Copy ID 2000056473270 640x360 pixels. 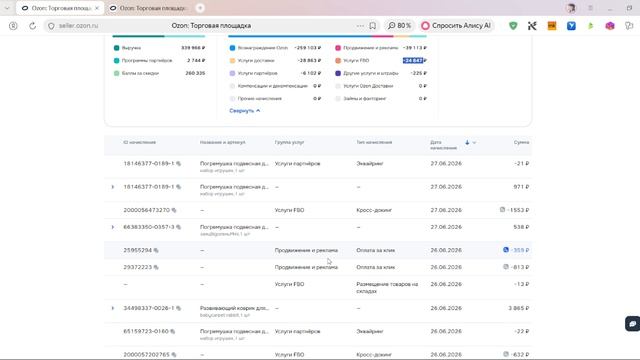tap(174, 210)
